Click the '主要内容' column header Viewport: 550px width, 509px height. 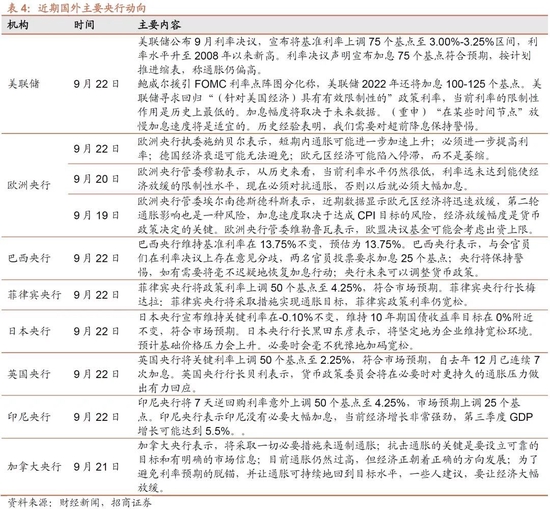160,25
